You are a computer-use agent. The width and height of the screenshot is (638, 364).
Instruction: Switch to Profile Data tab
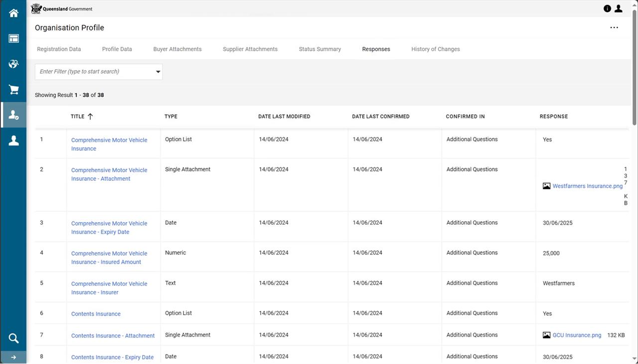(117, 49)
